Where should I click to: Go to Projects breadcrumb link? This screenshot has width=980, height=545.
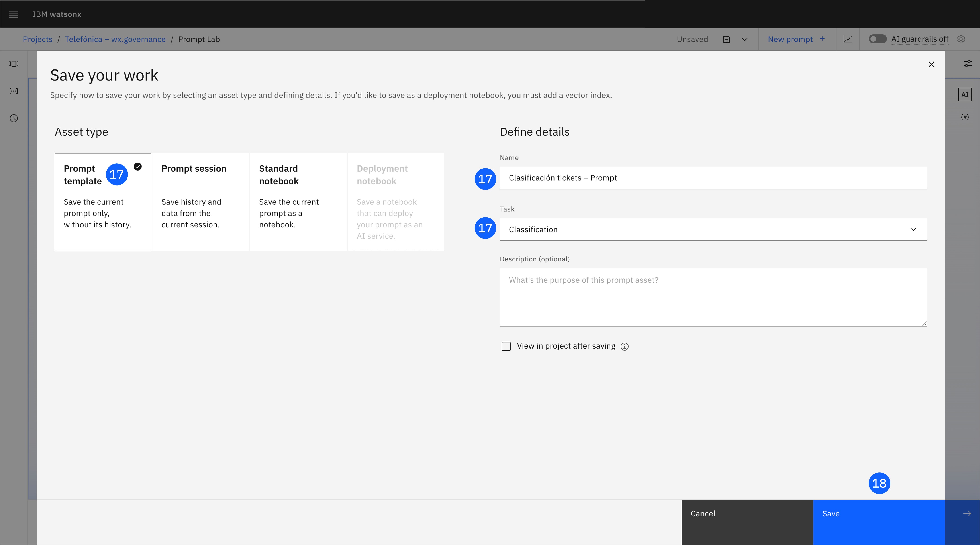pos(38,39)
